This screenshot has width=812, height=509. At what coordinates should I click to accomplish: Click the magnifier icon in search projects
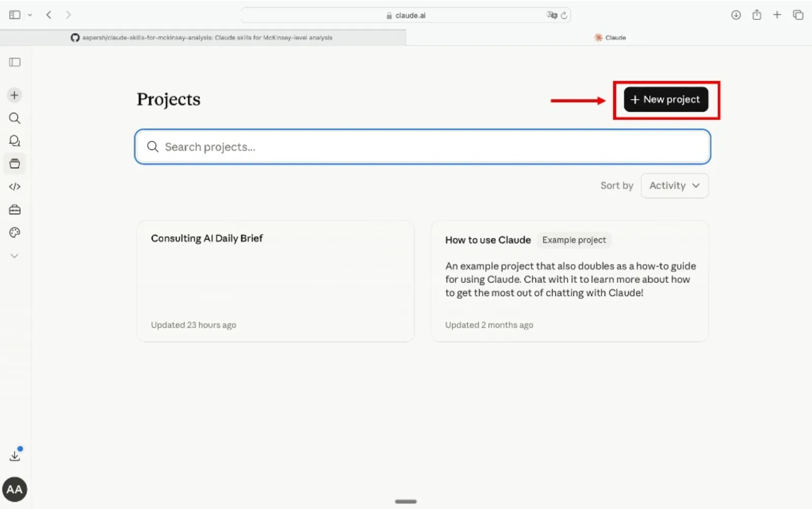pos(153,147)
